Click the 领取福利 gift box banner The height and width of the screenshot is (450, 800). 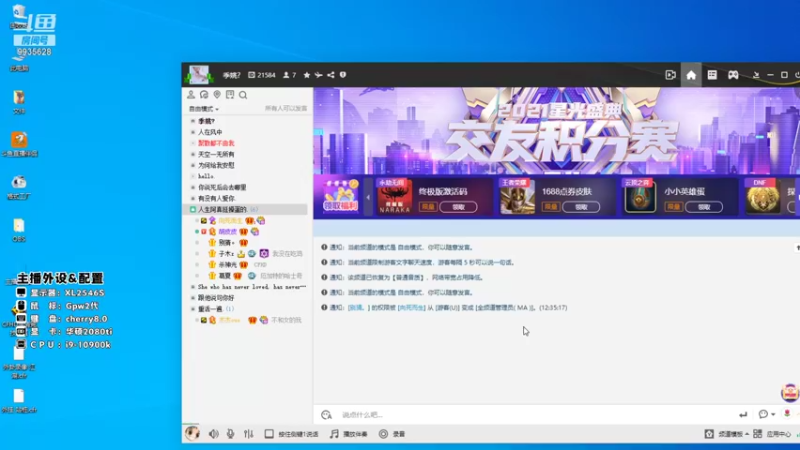(x=340, y=196)
